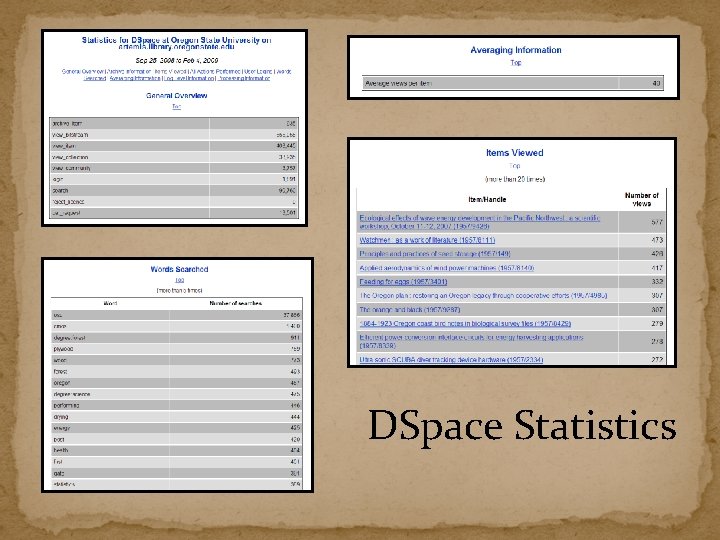Screen dimensions: 720x540
Task: Open Efficient power conversion interface circuits link
Action: (x=471, y=341)
